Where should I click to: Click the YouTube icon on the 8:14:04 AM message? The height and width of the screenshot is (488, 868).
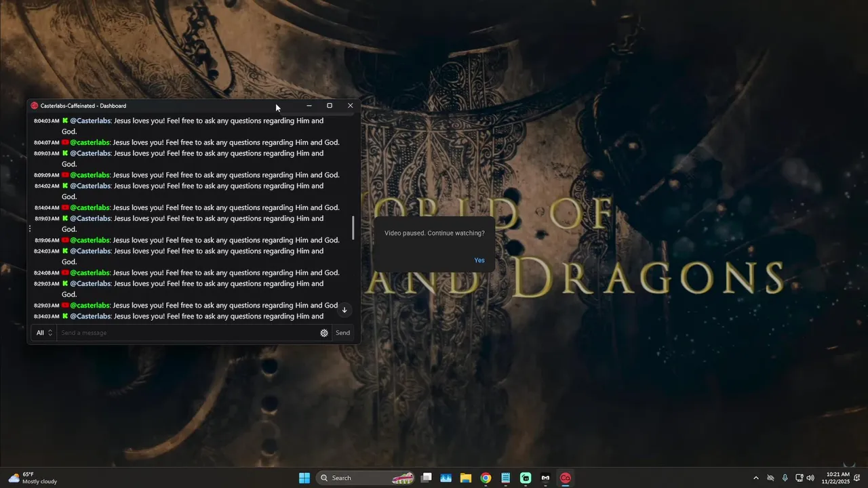pos(65,207)
